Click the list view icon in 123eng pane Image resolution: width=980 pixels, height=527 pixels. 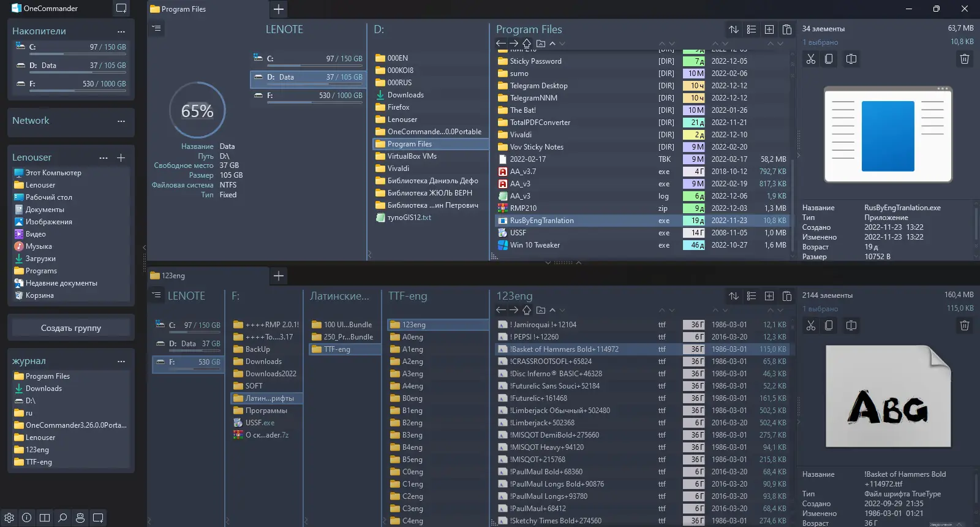(x=752, y=296)
